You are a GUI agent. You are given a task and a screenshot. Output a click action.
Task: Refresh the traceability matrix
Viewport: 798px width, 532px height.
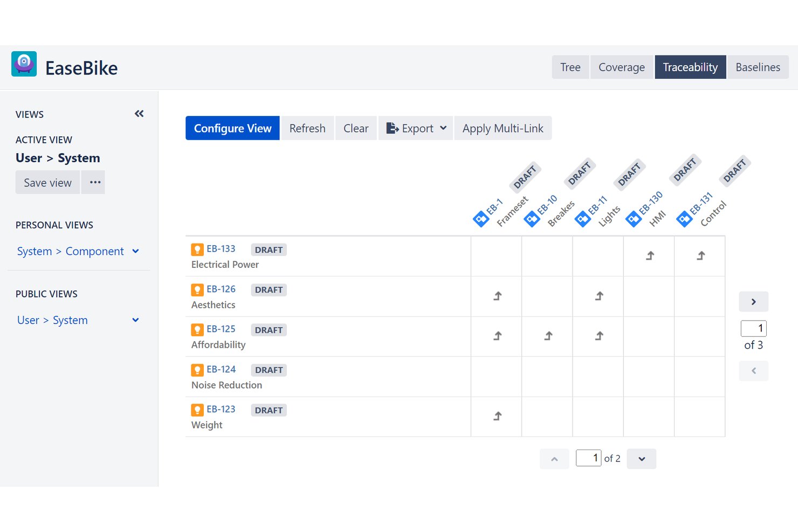(x=307, y=128)
